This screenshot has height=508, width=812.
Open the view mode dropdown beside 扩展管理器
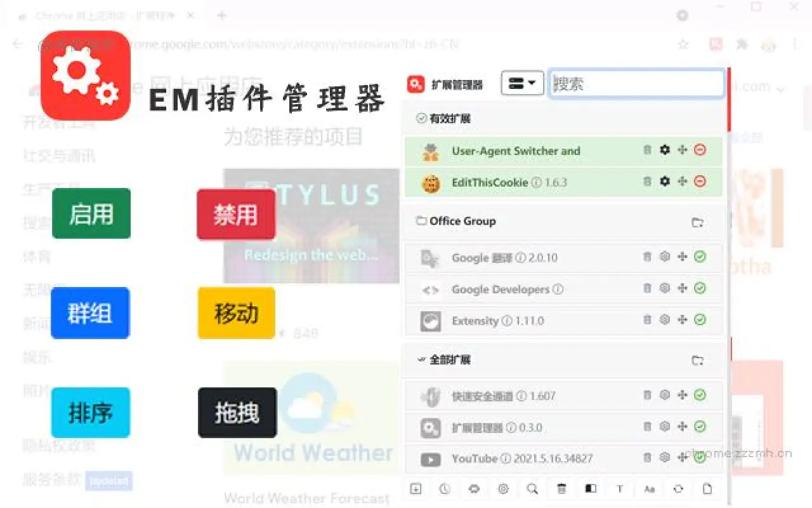522,83
